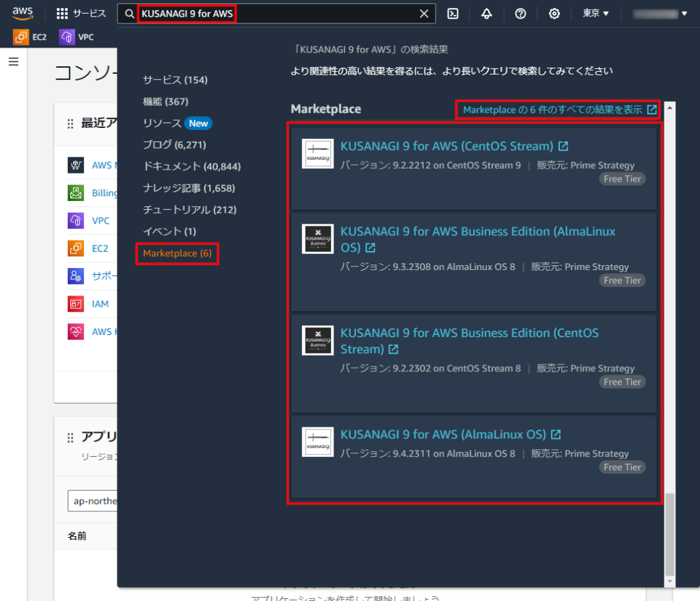Click the EC2 link in recent services
Viewport: 700px width, 601px height.
coord(100,248)
